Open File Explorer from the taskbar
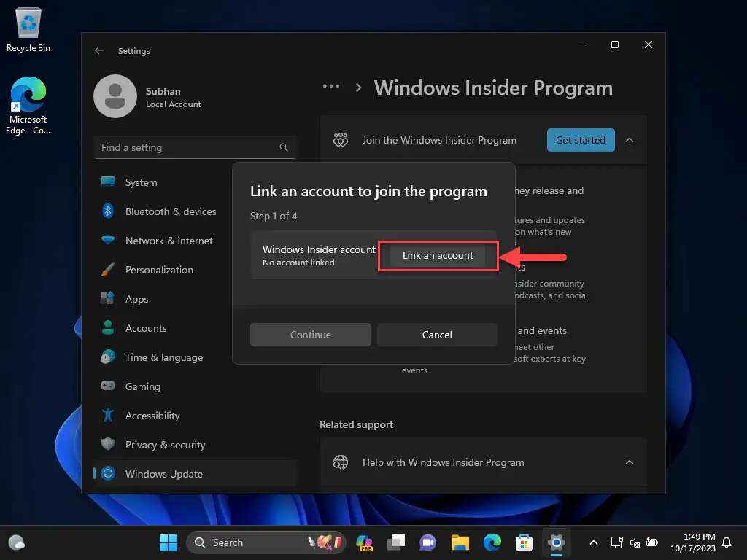Viewport: 747px width, 560px height. point(460,542)
